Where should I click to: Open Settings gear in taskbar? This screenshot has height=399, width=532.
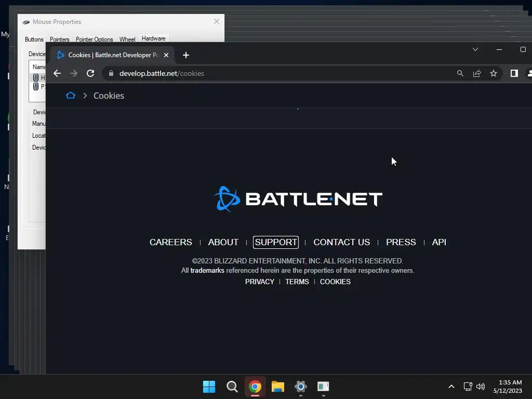301,387
